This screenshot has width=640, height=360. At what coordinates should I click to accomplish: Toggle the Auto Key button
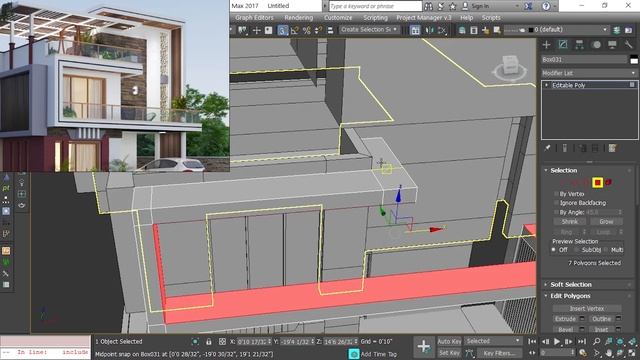449,341
